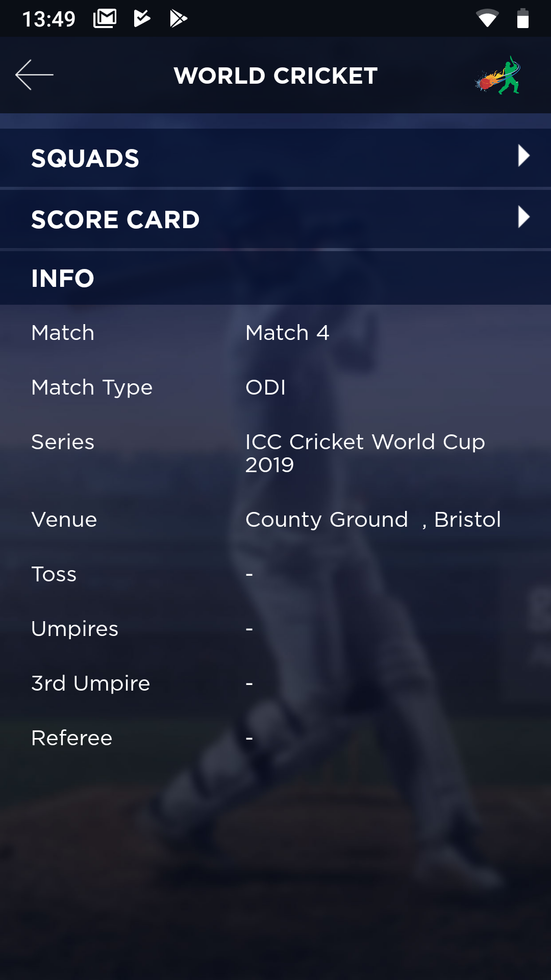The height and width of the screenshot is (980, 551).
Task: Tap the WORLD CRICKET title
Action: pyautogui.click(x=275, y=76)
